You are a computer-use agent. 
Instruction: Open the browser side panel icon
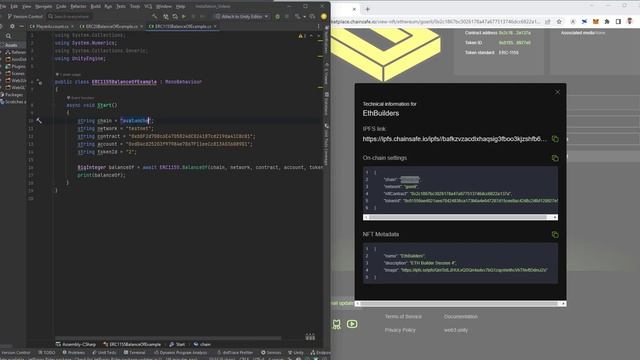click(x=618, y=21)
